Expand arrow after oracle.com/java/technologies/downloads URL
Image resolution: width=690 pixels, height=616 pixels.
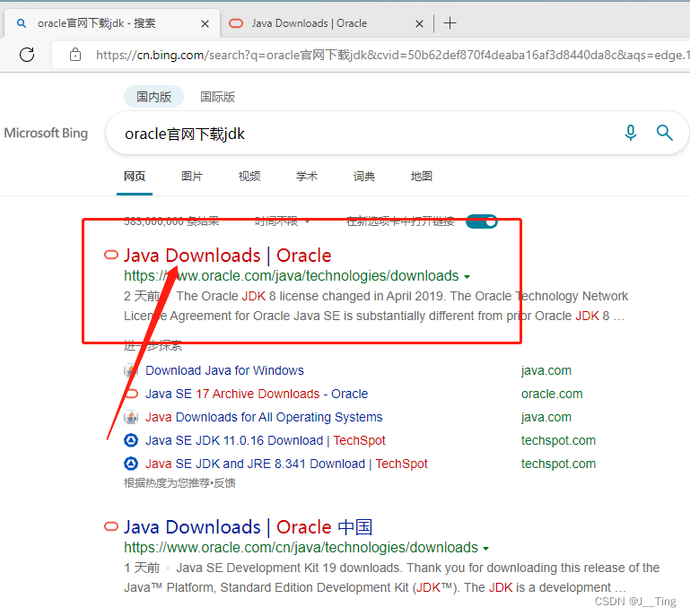pos(467,276)
